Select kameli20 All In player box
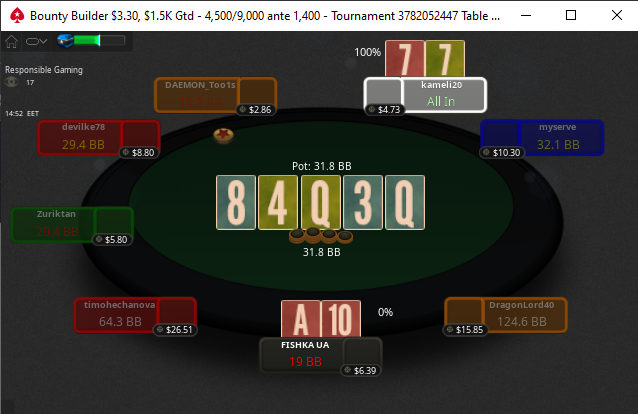 [x=425, y=94]
